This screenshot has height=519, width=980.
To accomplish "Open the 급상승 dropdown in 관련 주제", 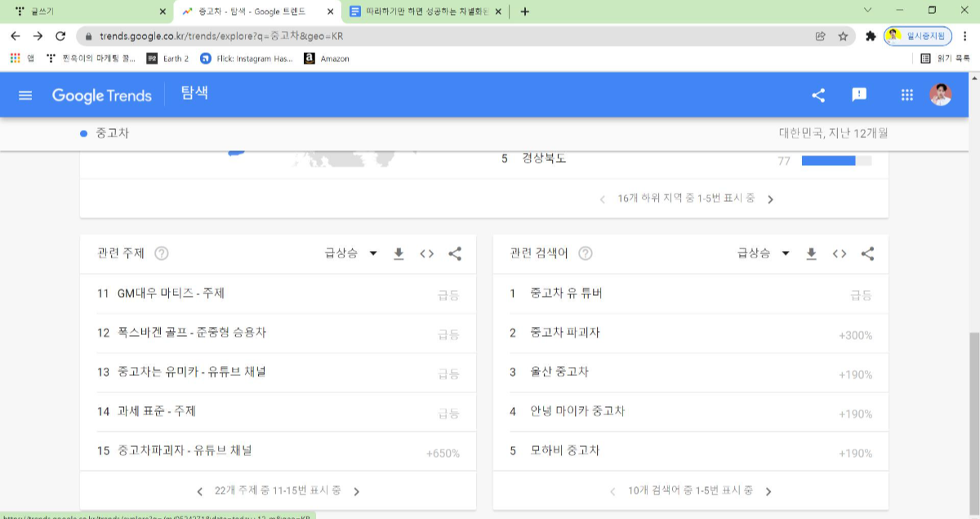I will tap(351, 253).
